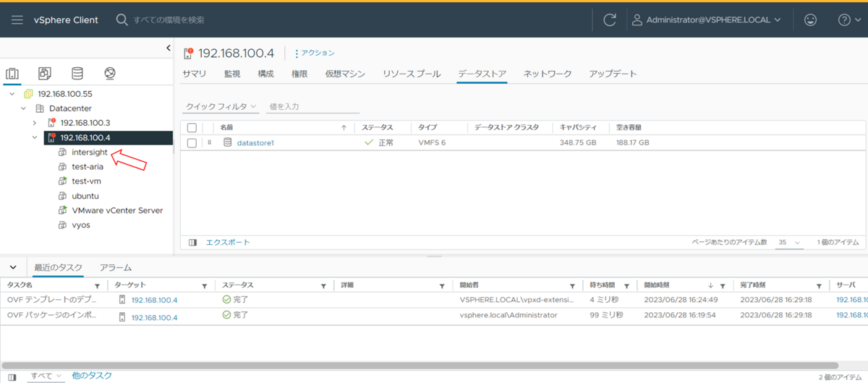Screen dimensions: 868x383
Task: Open the サマリ tab
Action: click(x=195, y=74)
